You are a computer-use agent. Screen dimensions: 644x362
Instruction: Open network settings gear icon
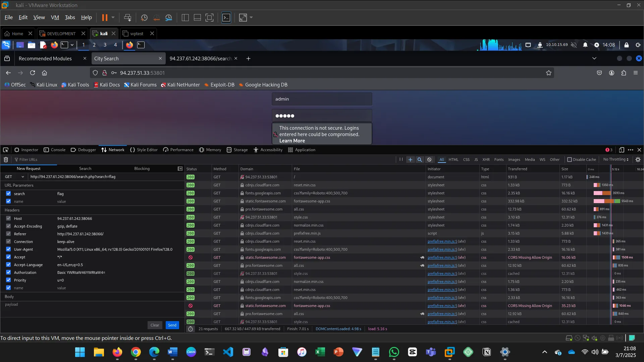pos(638,160)
